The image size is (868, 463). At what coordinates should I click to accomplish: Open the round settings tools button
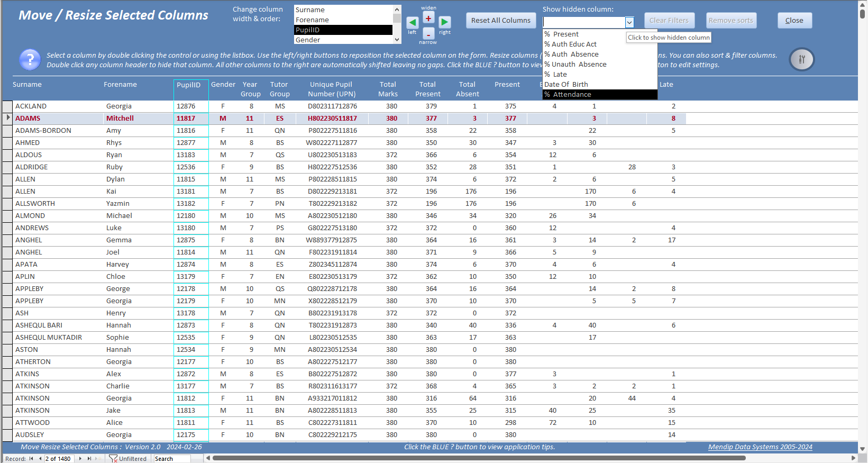tap(802, 59)
